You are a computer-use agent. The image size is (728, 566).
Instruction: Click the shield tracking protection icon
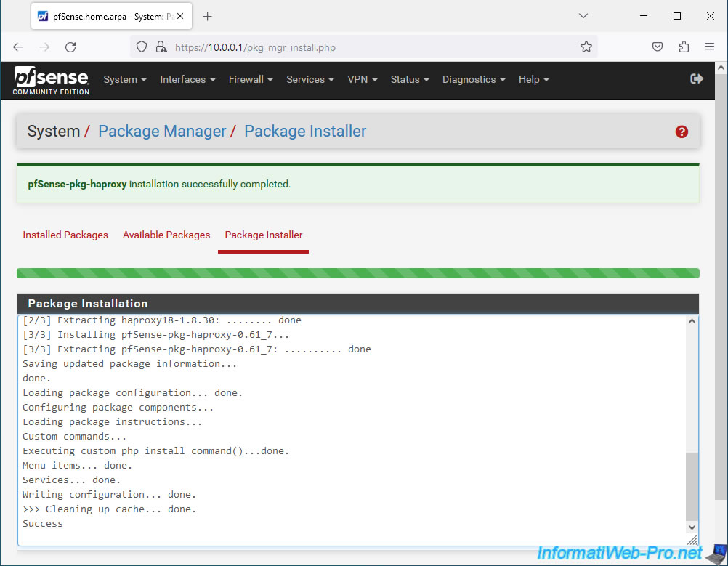[x=142, y=47]
